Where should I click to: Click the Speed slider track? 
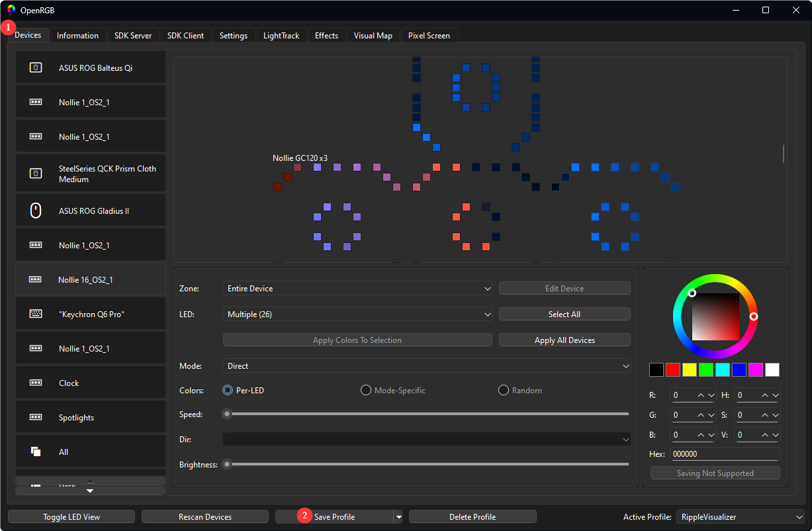427,414
